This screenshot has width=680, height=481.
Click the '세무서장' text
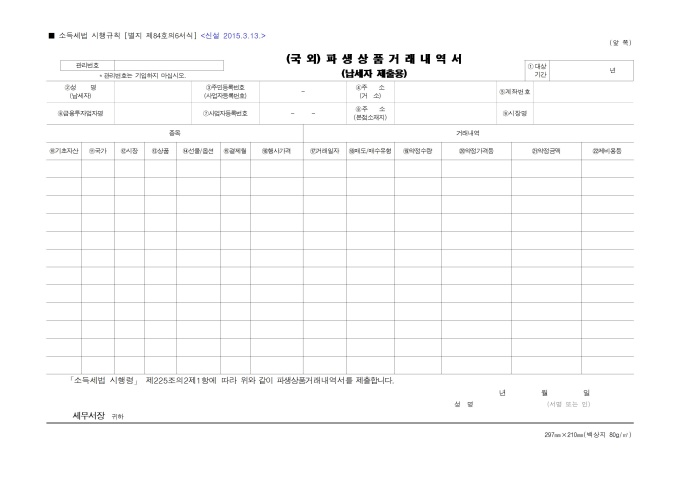point(88,416)
